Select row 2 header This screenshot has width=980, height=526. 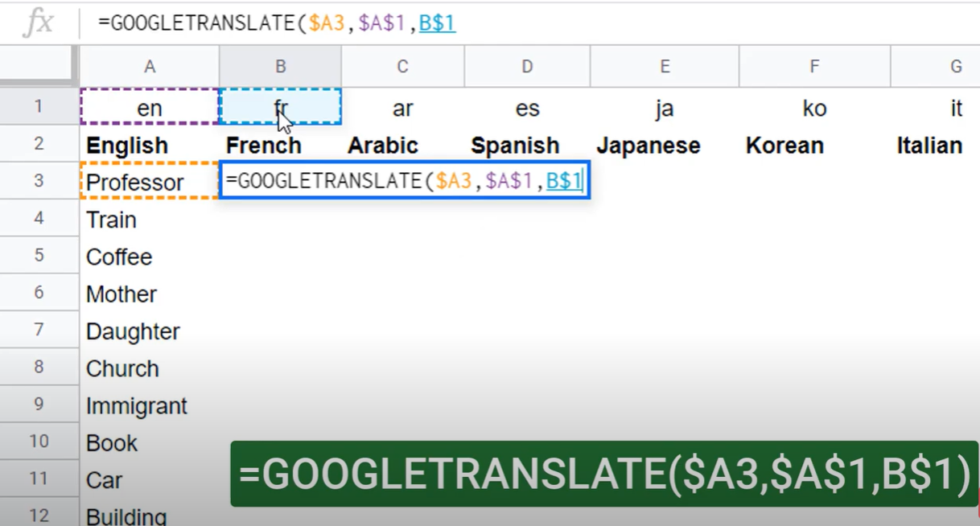click(39, 143)
